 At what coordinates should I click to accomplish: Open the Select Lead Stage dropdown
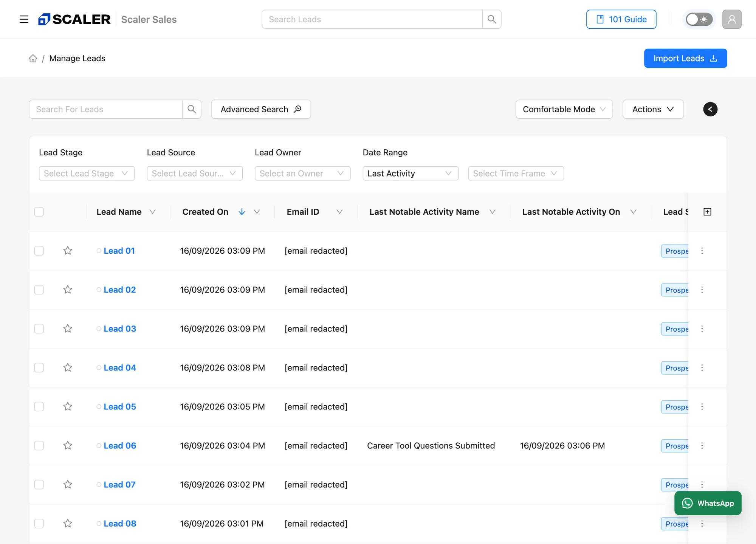[87, 174]
